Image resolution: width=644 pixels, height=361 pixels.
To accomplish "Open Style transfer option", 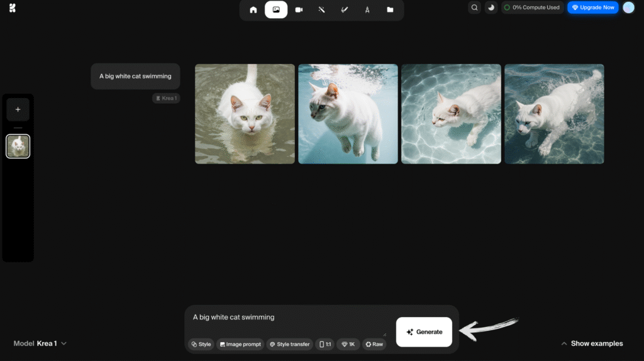I will click(x=289, y=344).
